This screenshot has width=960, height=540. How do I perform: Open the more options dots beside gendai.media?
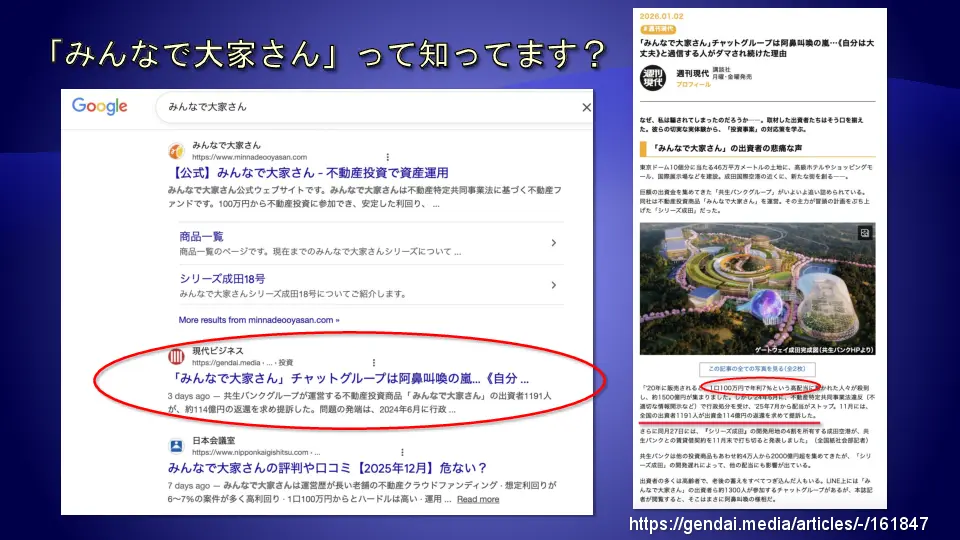click(373, 362)
